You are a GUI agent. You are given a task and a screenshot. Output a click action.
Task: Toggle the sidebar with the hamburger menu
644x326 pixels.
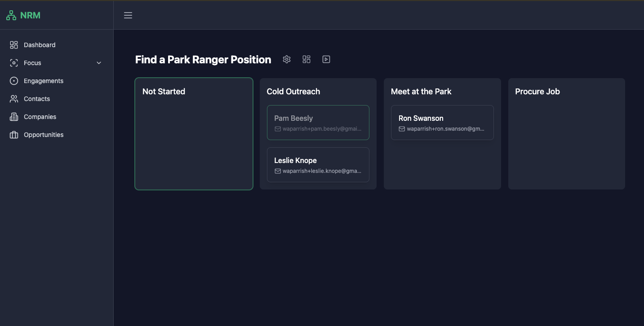coord(128,15)
